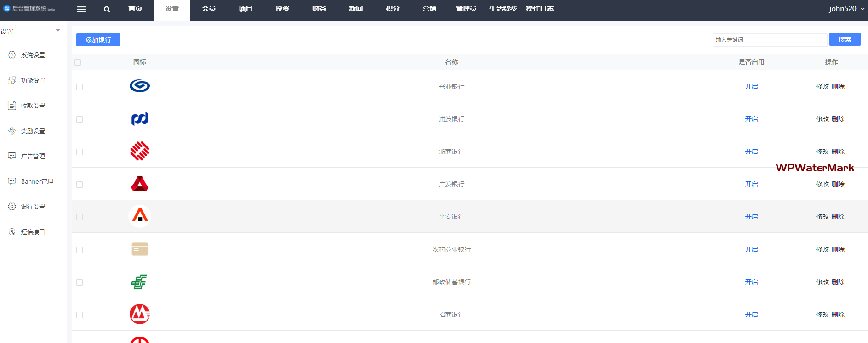
Task: Tick the checkbox for 兴业银行 row
Action: 80,87
